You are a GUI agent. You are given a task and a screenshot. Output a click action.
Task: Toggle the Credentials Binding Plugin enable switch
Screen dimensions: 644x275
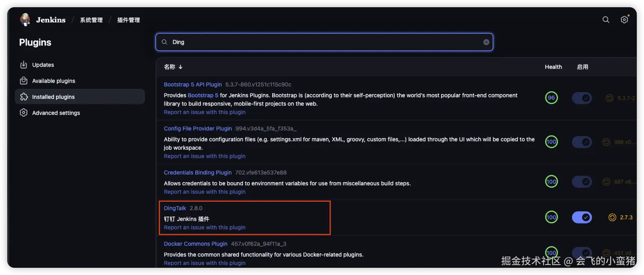point(582,182)
